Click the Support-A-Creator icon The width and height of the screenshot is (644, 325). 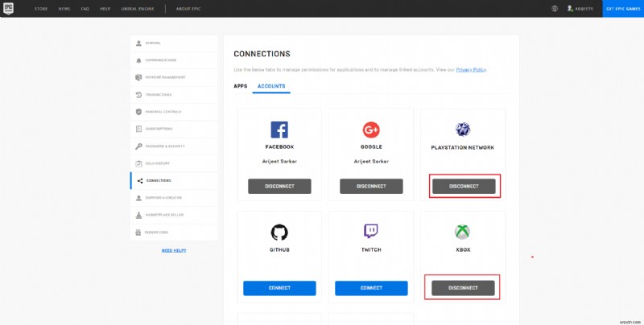[138, 198]
